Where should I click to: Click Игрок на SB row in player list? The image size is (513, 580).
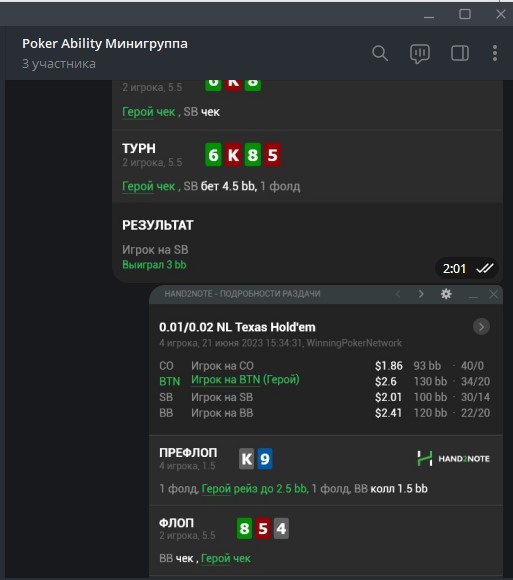[324, 397]
